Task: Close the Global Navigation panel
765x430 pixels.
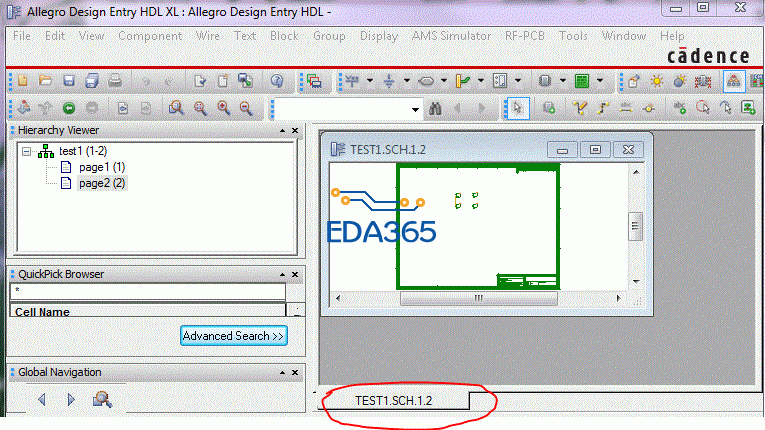Action: point(295,372)
